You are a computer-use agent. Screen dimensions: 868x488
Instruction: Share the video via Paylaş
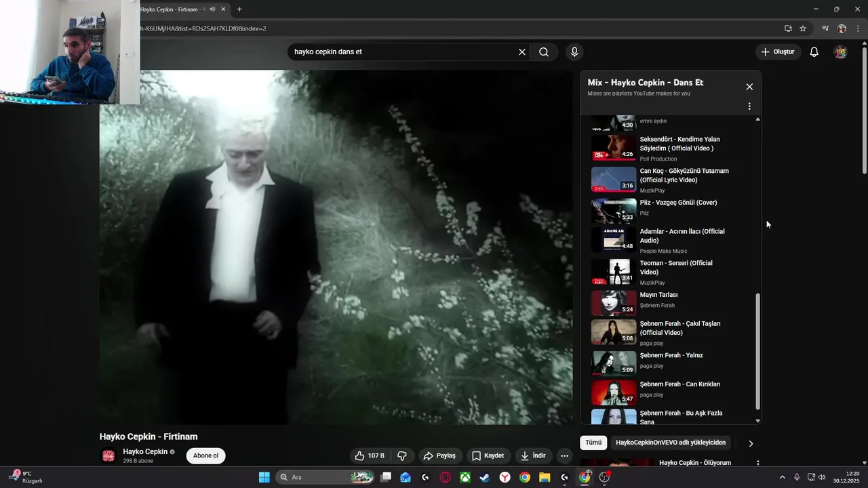click(x=440, y=456)
